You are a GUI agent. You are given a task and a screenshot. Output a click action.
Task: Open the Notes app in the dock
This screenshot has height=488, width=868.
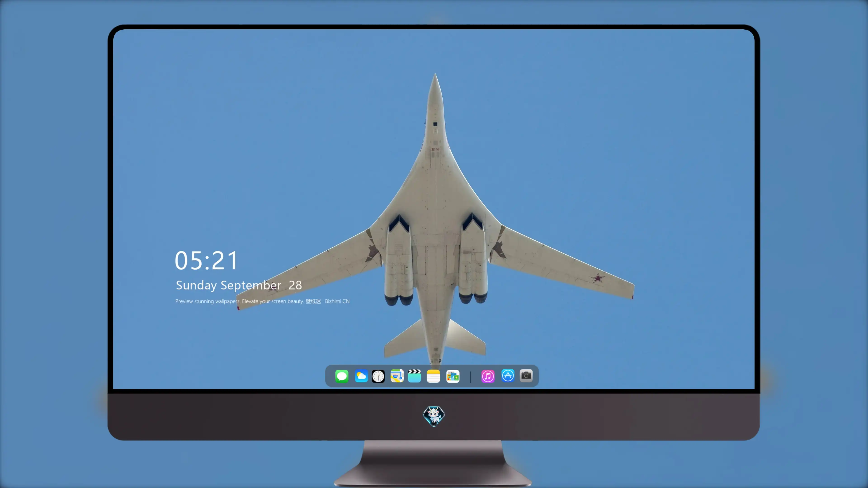click(433, 376)
